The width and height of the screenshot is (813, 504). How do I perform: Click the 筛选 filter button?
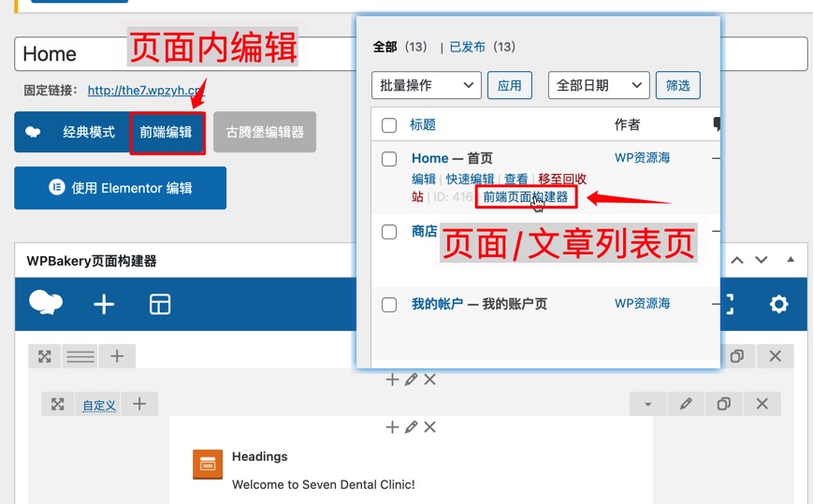tap(677, 85)
